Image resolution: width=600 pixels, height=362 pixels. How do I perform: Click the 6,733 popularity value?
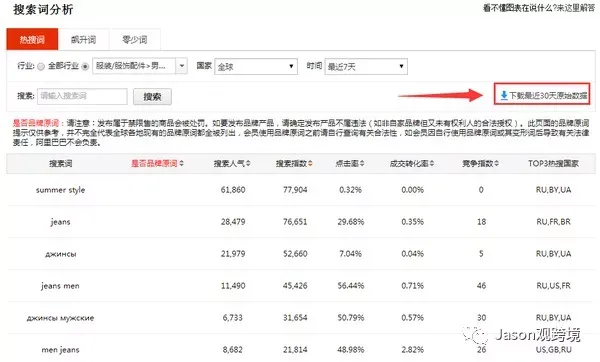tap(233, 318)
